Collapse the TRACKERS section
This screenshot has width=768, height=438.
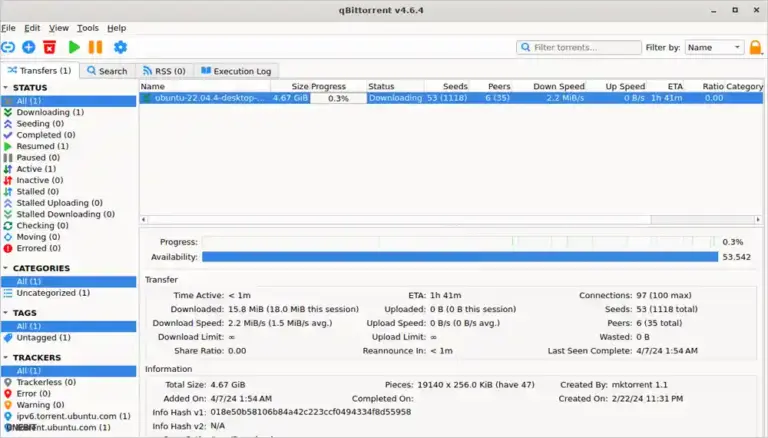pyautogui.click(x=5, y=357)
